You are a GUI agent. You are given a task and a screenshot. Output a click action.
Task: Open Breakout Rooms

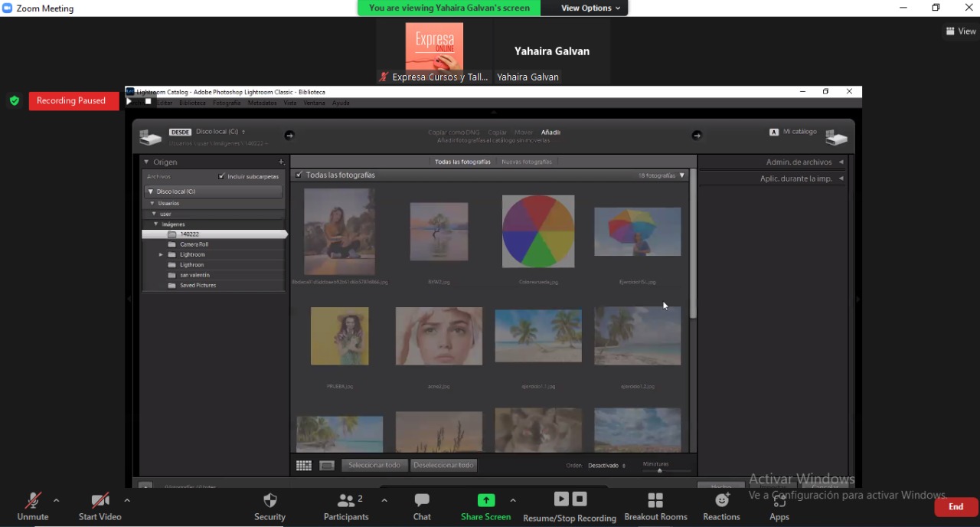click(656, 506)
